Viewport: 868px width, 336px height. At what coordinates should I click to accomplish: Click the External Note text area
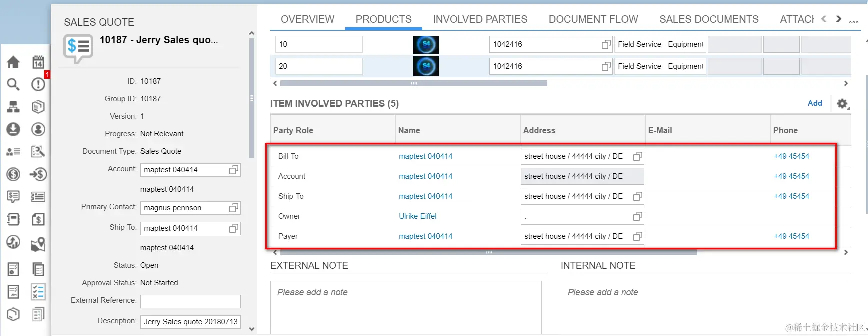click(406, 307)
